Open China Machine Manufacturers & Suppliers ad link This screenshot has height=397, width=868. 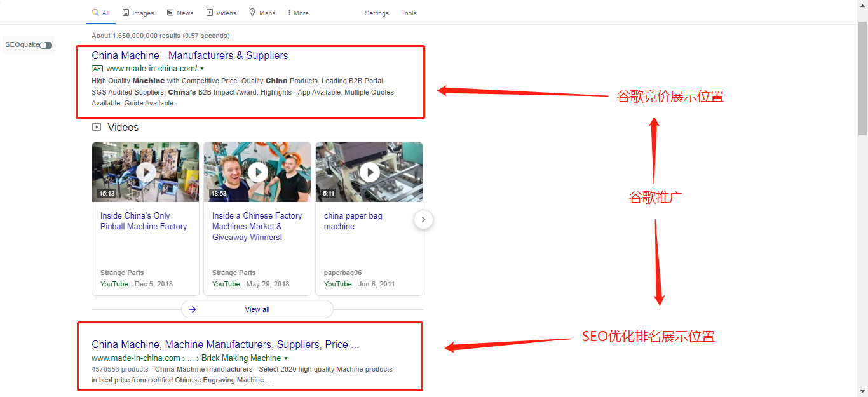point(189,56)
